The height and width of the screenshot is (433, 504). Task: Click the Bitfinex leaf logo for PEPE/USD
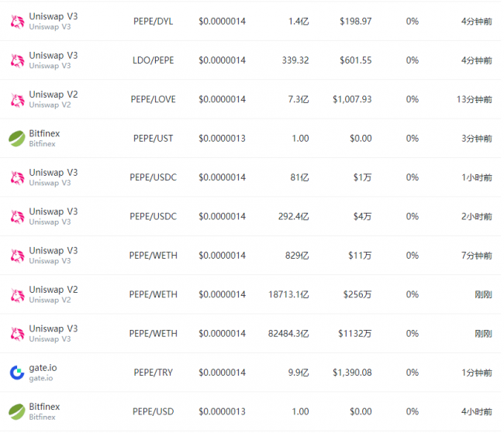pos(17,412)
